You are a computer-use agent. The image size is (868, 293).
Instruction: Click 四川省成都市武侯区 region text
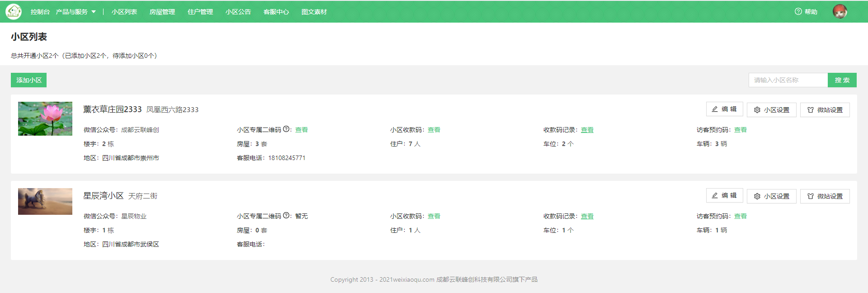[131, 244]
